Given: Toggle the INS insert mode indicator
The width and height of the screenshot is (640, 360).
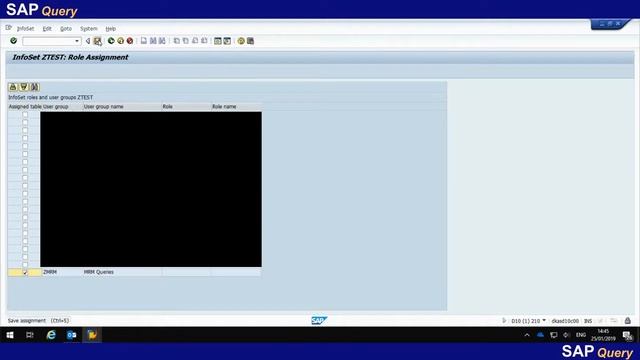Looking at the screenshot, I should tap(588, 321).
